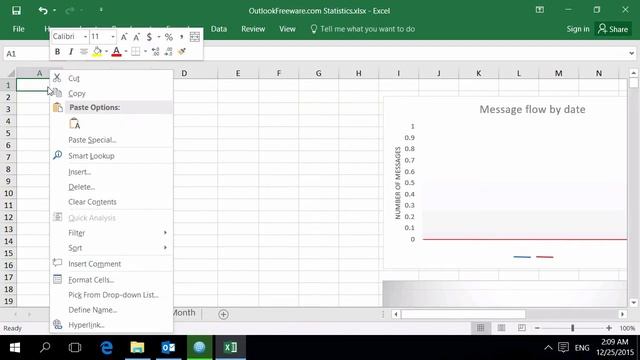The image size is (640, 360).
Task: Choose Cut from the context menu
Action: [x=111, y=78]
